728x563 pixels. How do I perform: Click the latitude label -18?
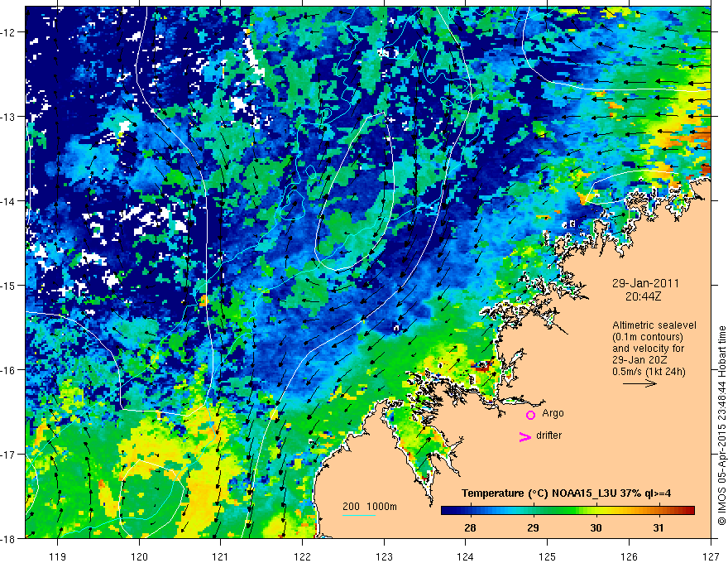point(9,539)
